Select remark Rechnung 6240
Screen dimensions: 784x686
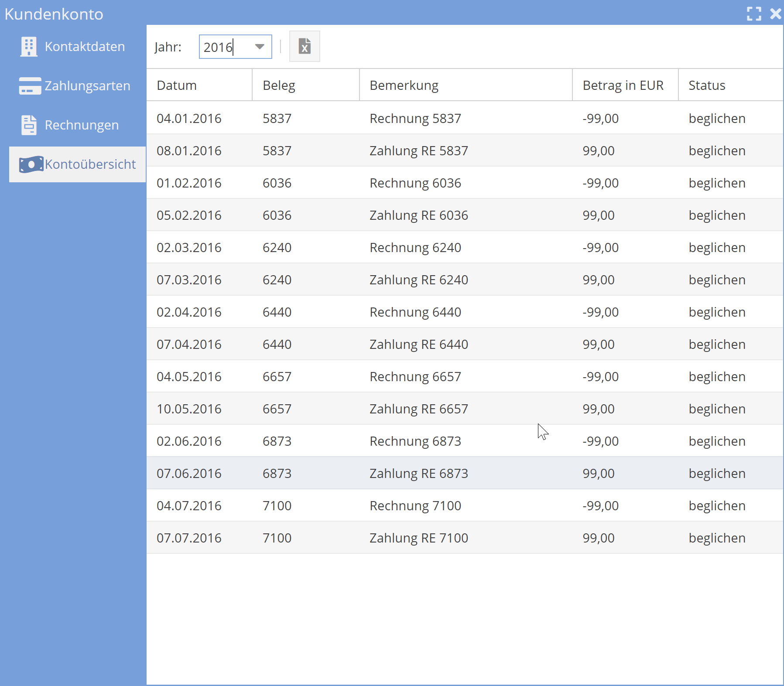(x=415, y=248)
